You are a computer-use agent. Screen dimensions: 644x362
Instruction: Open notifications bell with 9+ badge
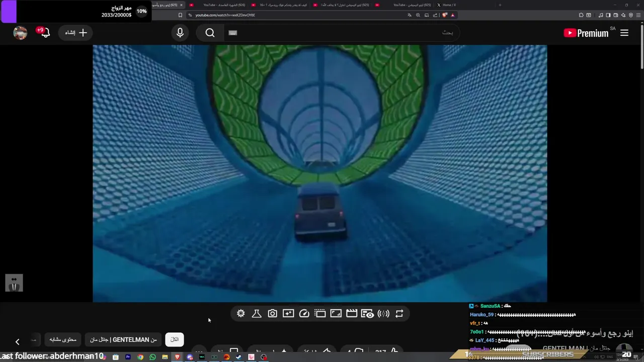(44, 33)
